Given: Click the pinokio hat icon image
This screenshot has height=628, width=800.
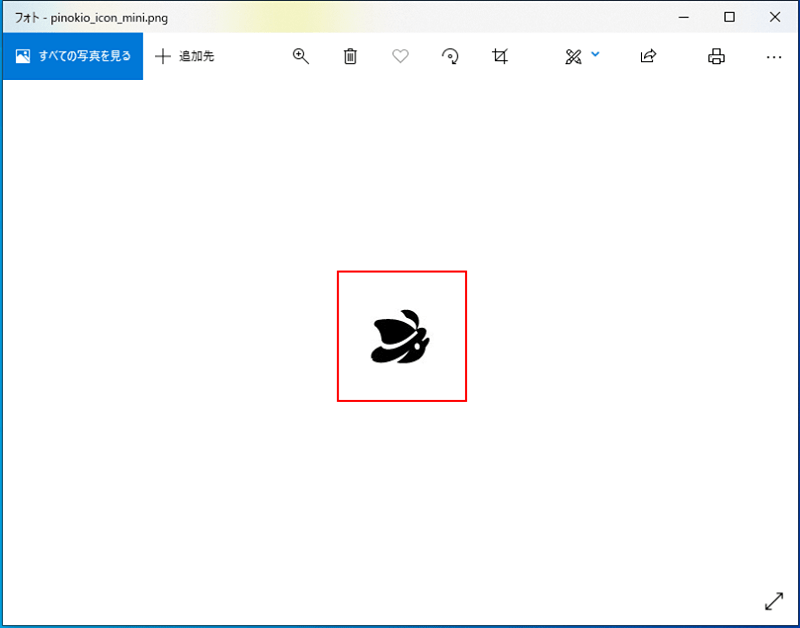Looking at the screenshot, I should 401,337.
